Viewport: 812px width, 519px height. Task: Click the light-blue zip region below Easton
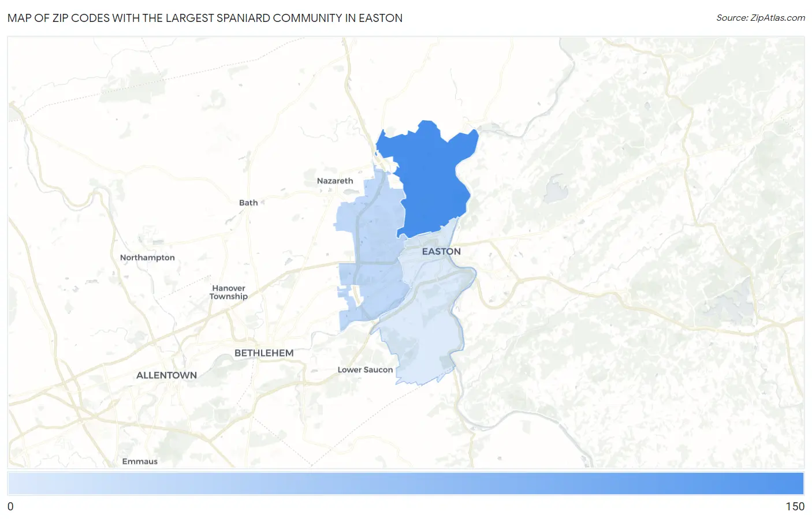(x=424, y=323)
